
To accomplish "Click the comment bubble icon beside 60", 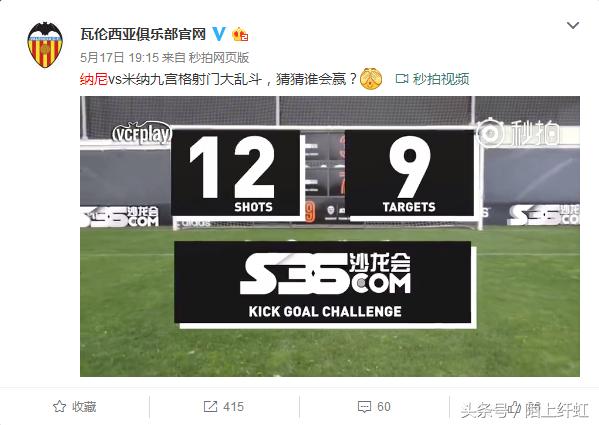I will click(x=364, y=406).
